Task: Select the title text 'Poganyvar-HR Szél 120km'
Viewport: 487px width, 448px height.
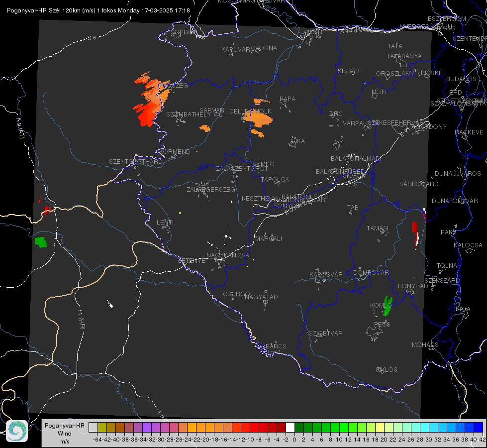Action: point(43,10)
